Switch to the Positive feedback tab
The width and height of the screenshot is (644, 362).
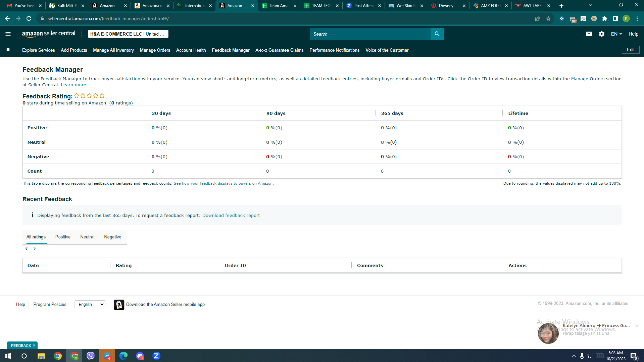(x=63, y=237)
